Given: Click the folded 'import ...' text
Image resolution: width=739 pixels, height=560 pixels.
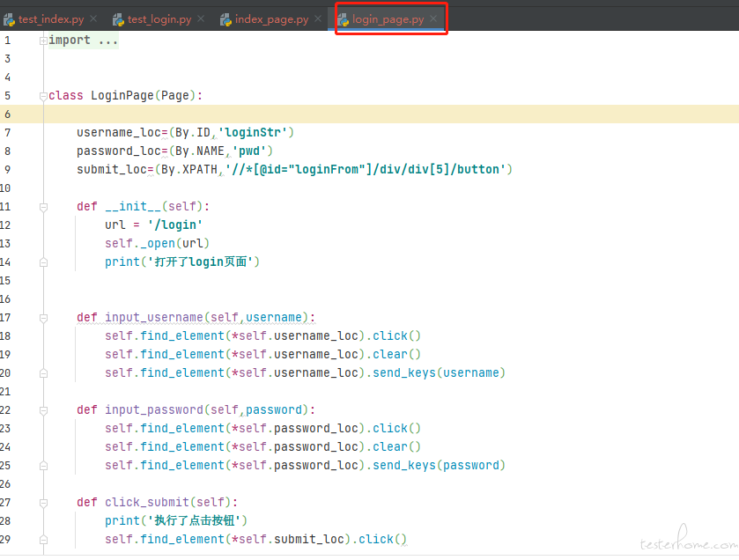Looking at the screenshot, I should coord(84,41).
